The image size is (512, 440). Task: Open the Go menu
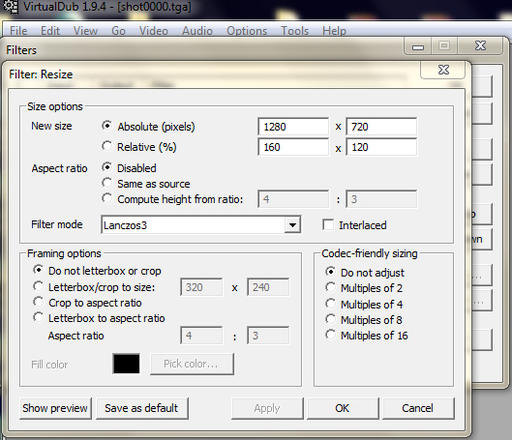(118, 31)
